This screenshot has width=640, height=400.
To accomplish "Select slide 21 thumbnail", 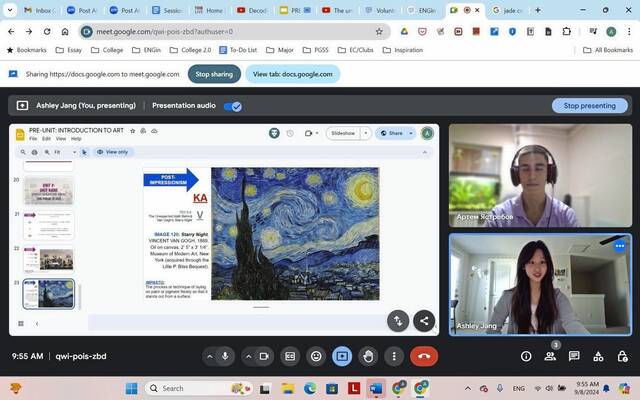I will (49, 225).
